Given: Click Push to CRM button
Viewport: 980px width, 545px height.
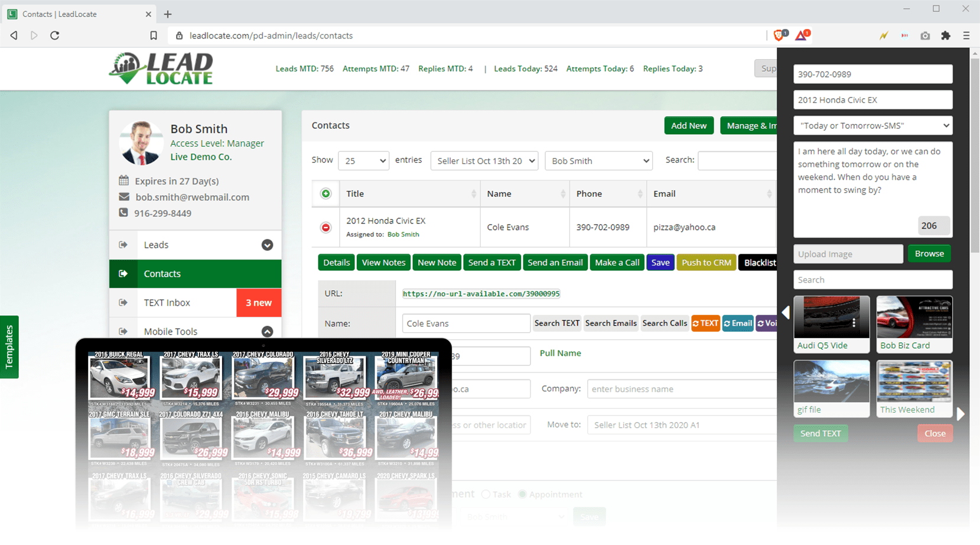Looking at the screenshot, I should point(706,262).
